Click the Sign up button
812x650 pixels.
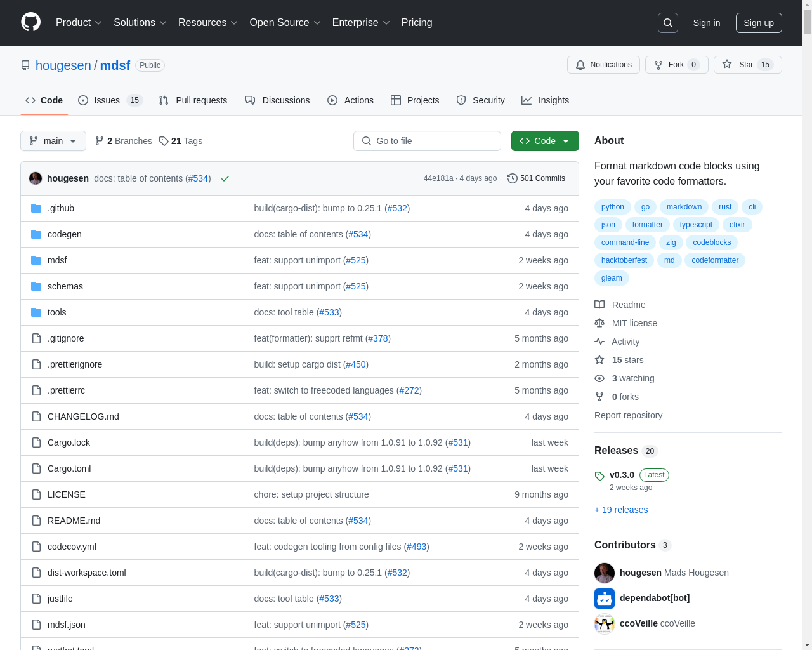coord(759,23)
